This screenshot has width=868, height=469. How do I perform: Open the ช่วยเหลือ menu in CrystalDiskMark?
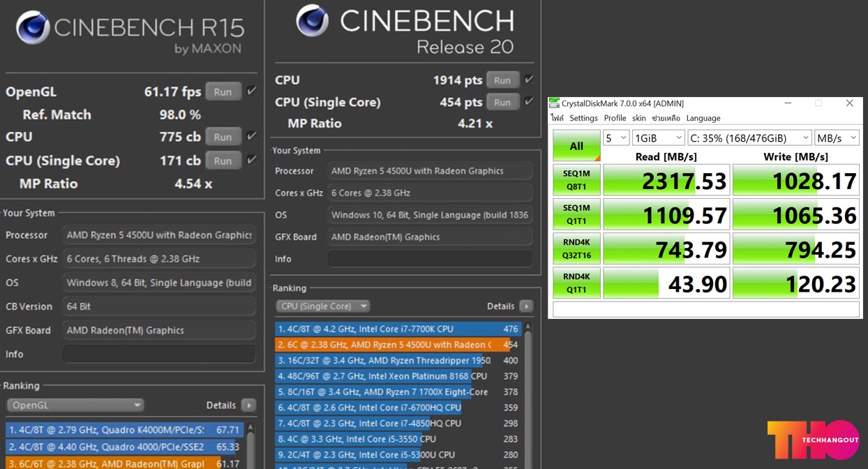click(x=666, y=118)
